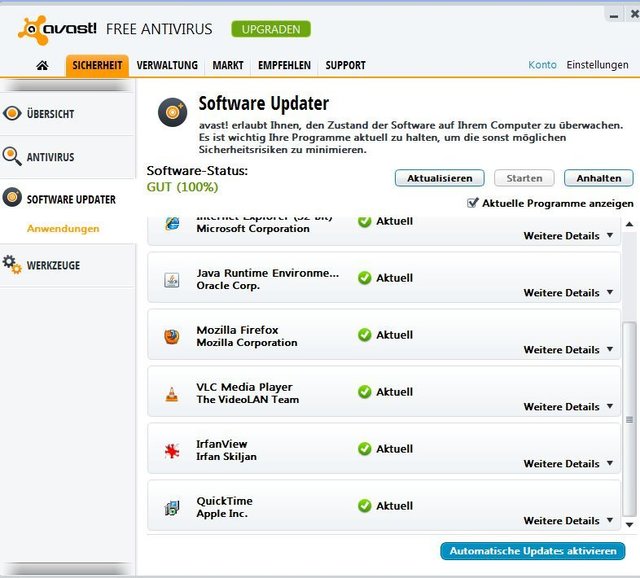
Task: Expand Weitere Details for Java Runtime
Action: click(x=568, y=293)
